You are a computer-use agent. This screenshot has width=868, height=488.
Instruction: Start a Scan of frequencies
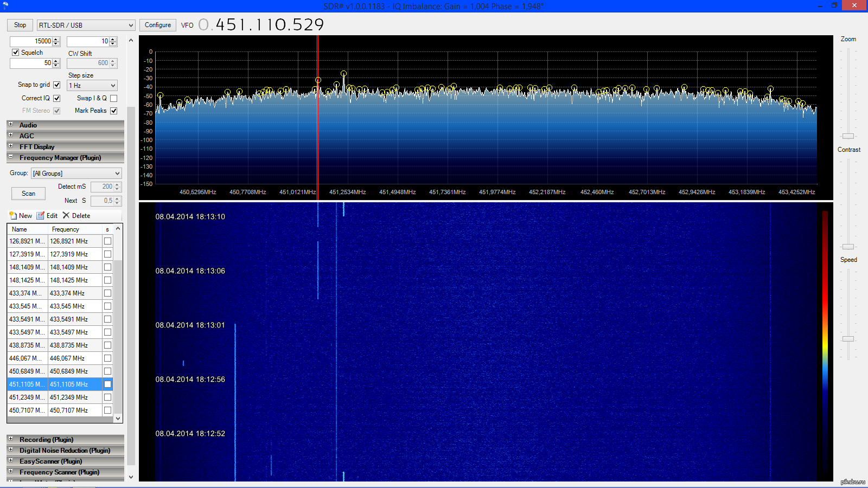tap(28, 194)
